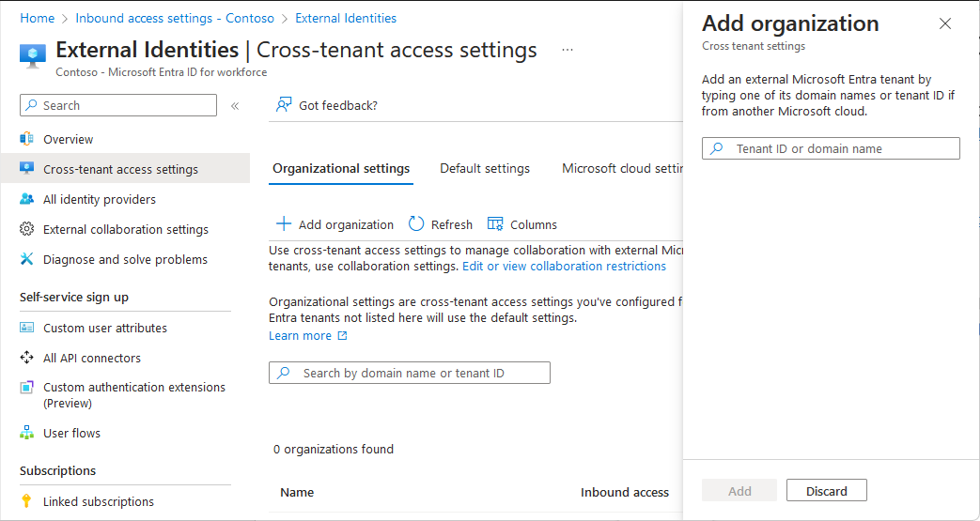Click the Overview sidebar icon

pyautogui.click(x=26, y=140)
